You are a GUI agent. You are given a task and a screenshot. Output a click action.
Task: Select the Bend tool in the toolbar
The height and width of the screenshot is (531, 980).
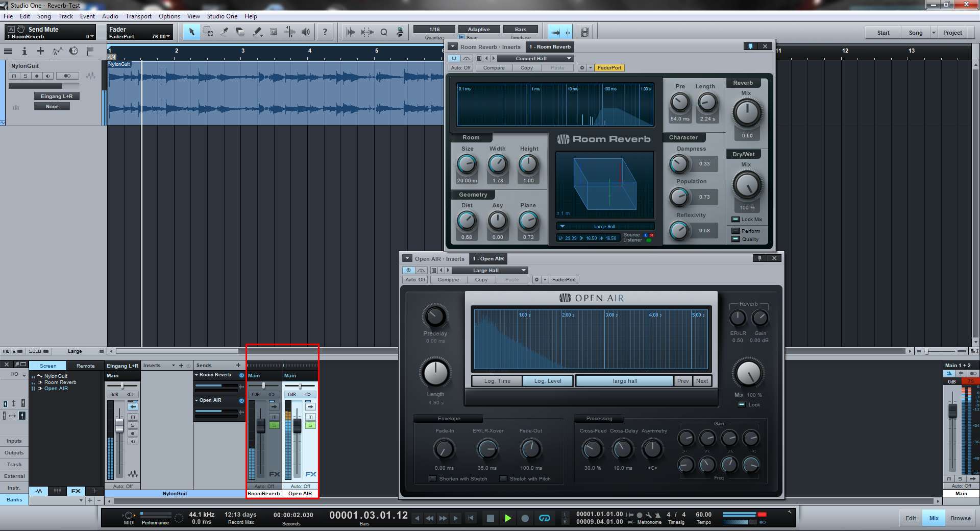[289, 32]
